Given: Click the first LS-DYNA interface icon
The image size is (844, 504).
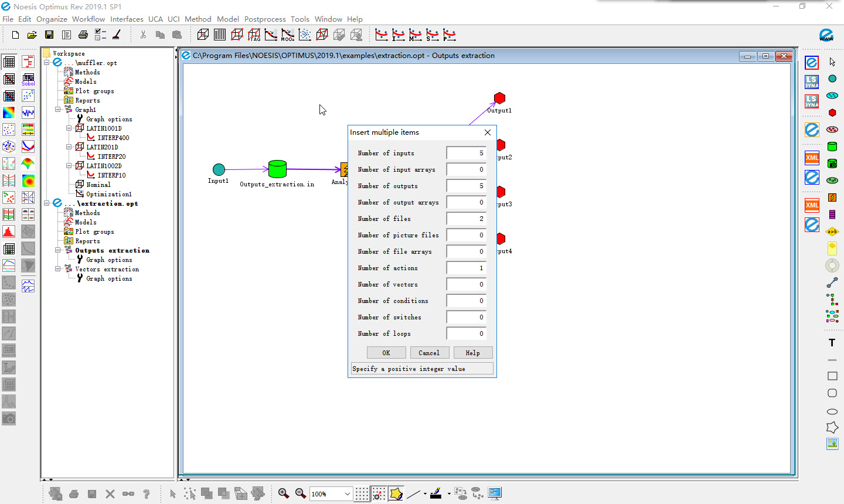Looking at the screenshot, I should coord(812,81).
